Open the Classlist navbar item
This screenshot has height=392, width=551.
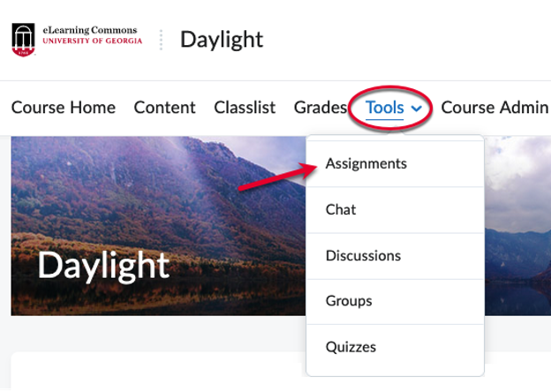[x=245, y=108]
